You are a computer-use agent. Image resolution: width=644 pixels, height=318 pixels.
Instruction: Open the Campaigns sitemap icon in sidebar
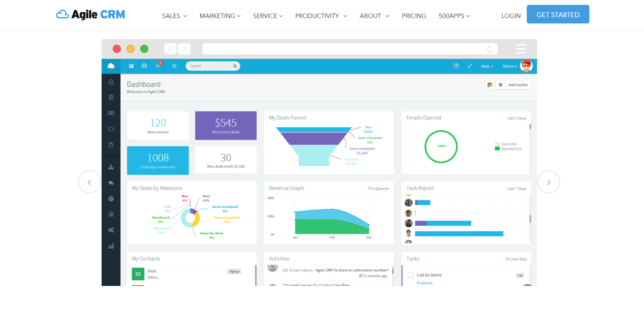click(111, 167)
